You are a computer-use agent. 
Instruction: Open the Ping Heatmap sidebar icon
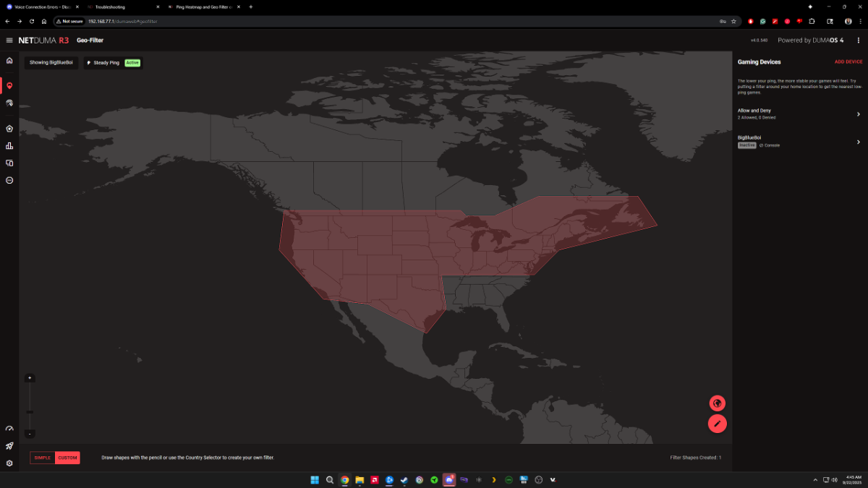pos(9,103)
